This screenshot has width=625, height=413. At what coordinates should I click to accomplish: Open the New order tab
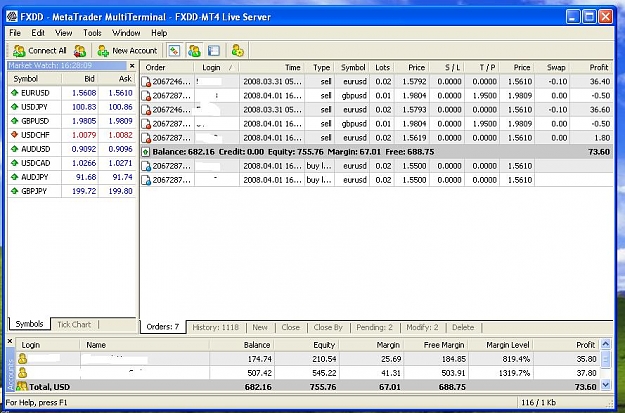point(260,328)
